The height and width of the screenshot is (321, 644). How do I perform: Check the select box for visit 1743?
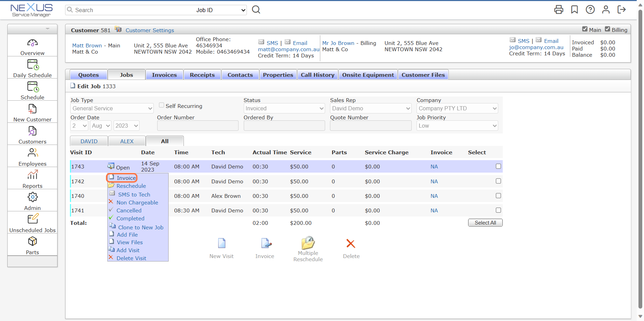click(x=498, y=166)
